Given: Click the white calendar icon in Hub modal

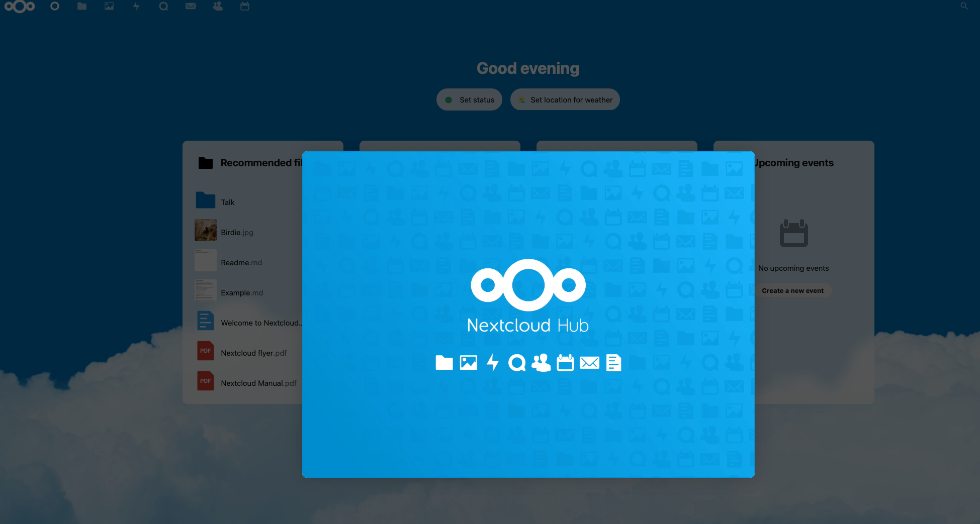Looking at the screenshot, I should [565, 363].
